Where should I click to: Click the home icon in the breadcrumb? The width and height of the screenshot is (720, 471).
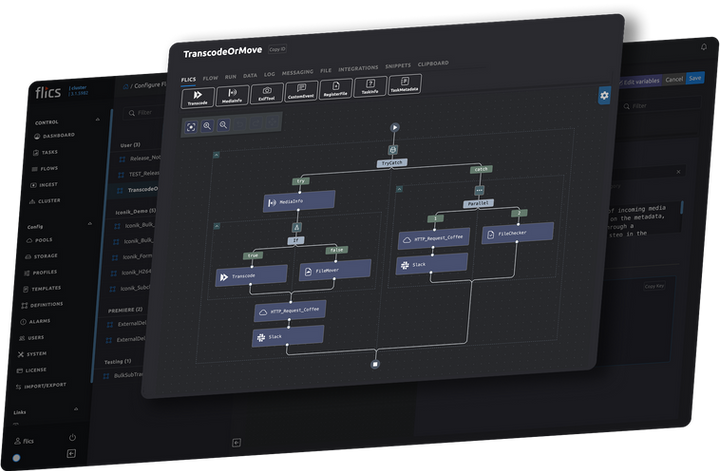(x=126, y=86)
